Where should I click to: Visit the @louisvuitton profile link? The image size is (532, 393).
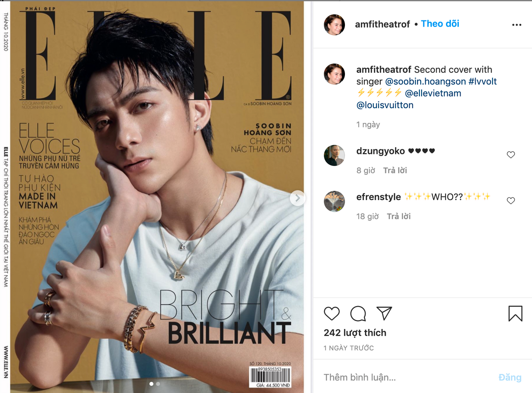[385, 105]
